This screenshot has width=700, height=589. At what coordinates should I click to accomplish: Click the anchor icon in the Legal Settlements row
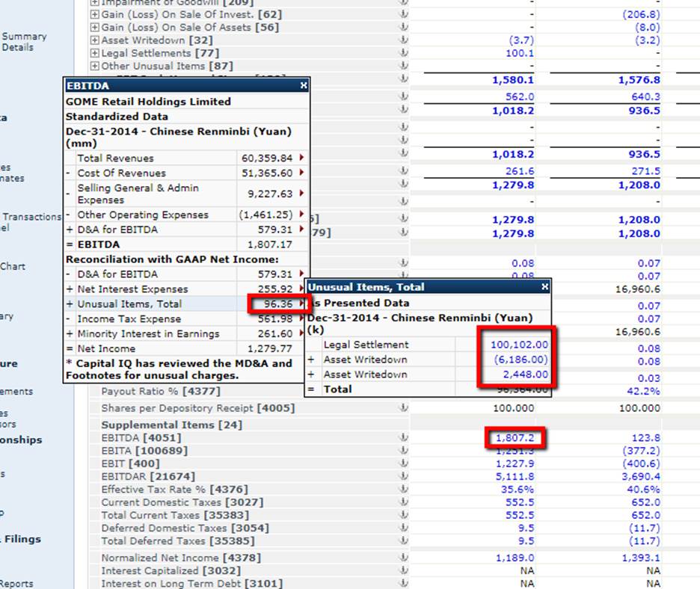(x=403, y=52)
